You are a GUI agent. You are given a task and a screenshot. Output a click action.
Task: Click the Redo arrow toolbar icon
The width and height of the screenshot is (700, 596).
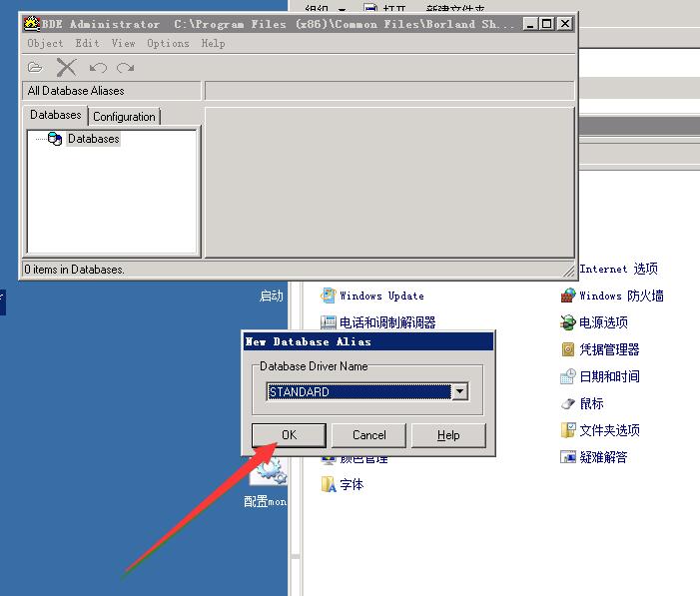click(x=125, y=67)
